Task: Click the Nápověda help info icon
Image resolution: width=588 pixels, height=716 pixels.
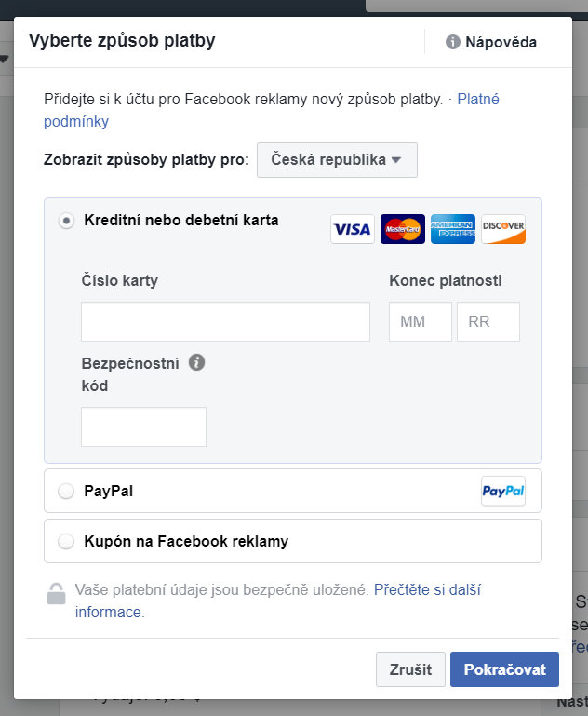Action: point(453,42)
